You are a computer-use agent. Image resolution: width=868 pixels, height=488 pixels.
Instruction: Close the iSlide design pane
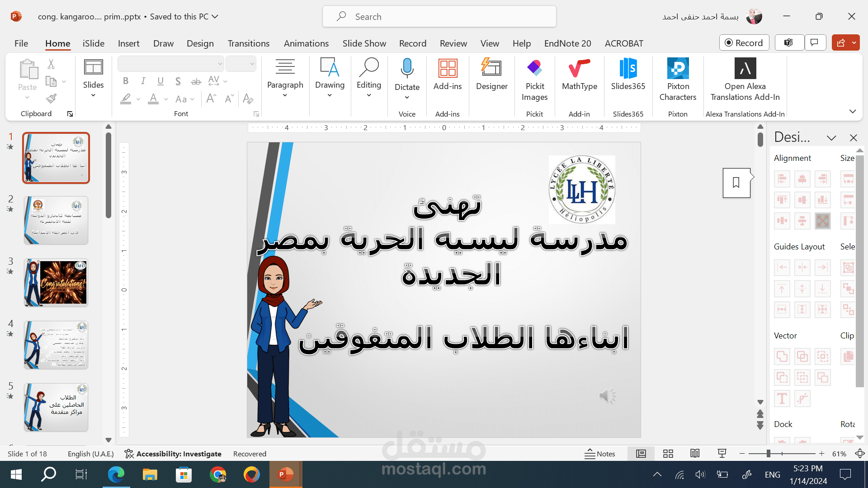point(854,138)
